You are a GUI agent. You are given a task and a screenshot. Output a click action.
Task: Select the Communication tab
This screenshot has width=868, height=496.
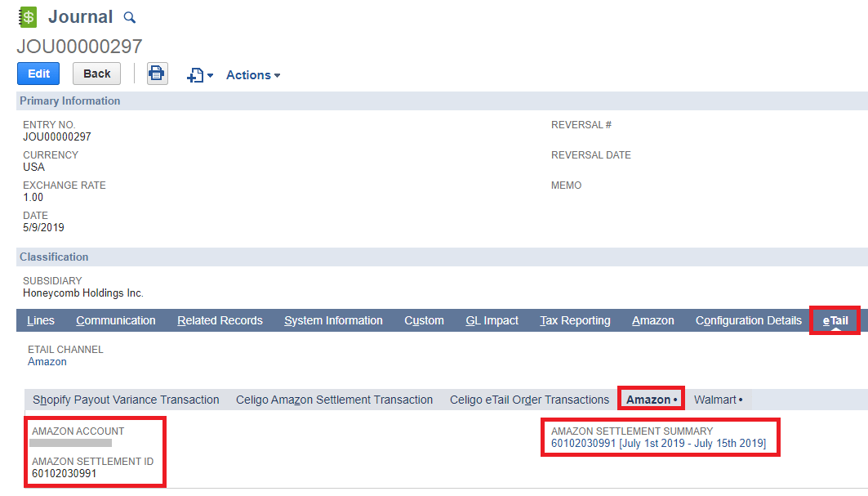[115, 320]
